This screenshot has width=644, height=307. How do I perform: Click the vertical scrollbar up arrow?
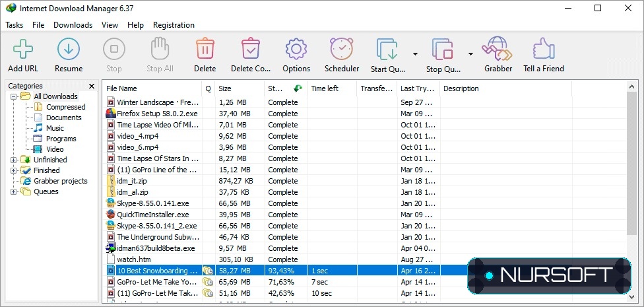(633, 86)
